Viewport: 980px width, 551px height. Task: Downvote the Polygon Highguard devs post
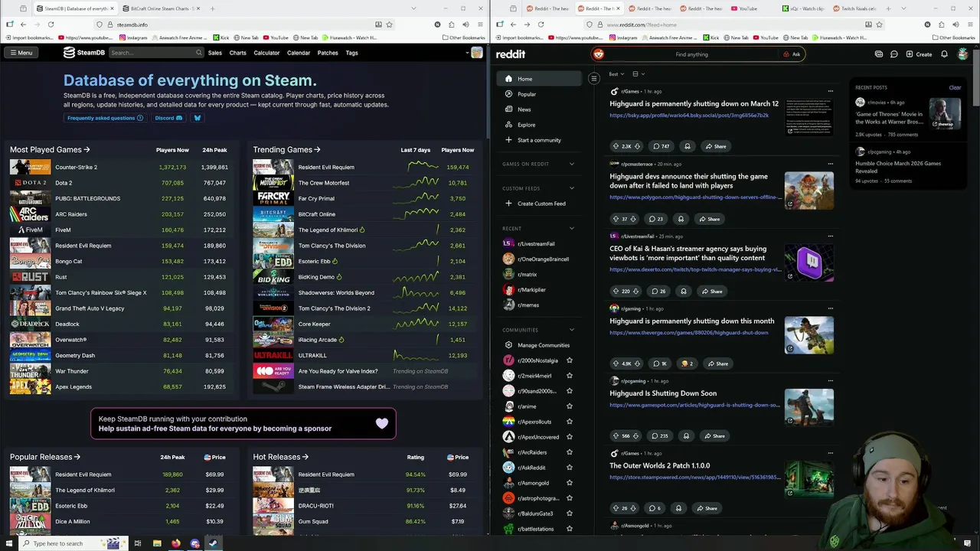coord(635,219)
